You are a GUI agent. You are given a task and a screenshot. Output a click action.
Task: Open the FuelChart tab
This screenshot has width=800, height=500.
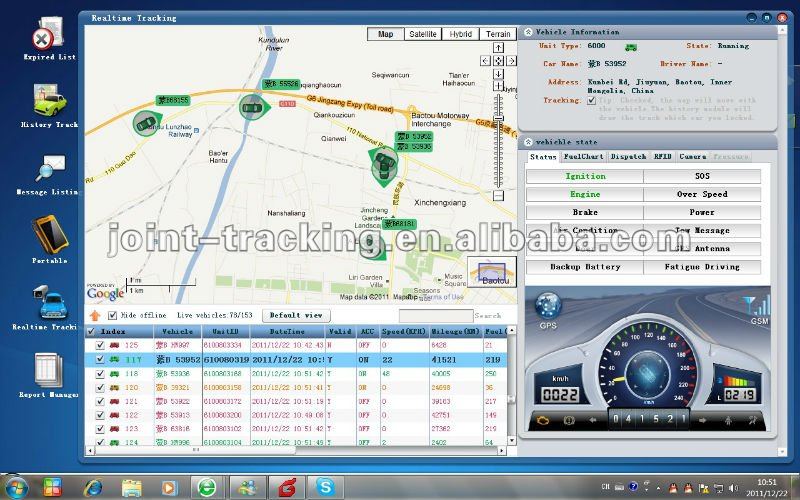tap(583, 157)
